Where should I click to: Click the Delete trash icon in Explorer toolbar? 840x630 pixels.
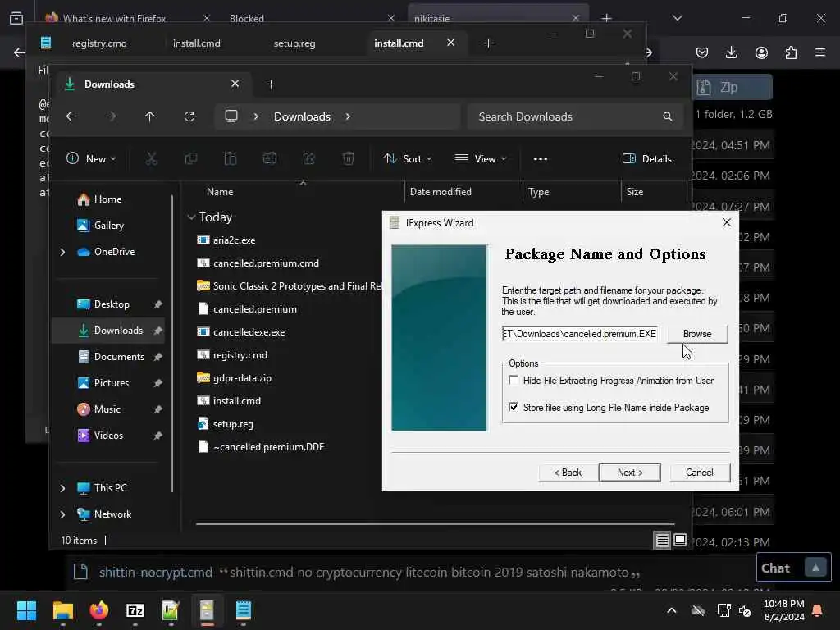[x=348, y=158]
